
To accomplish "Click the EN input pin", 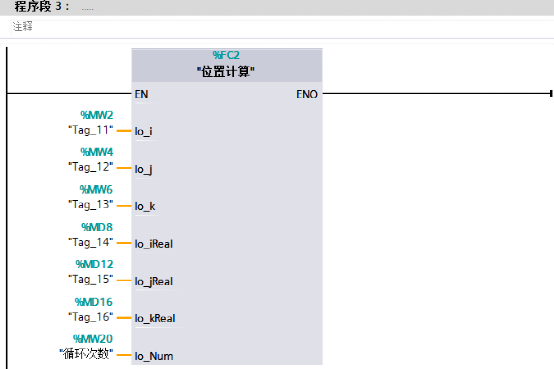I will pyautogui.click(x=141, y=94).
